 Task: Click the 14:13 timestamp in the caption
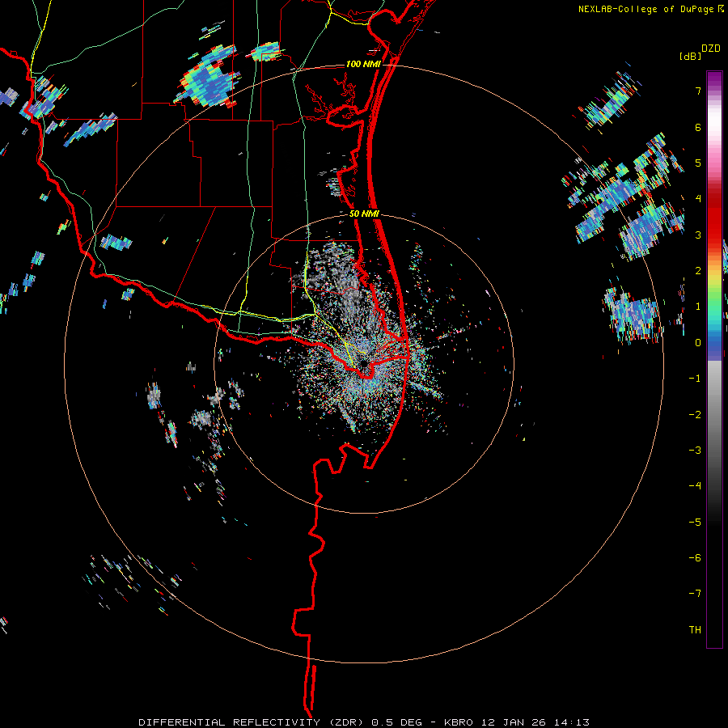[574, 722]
